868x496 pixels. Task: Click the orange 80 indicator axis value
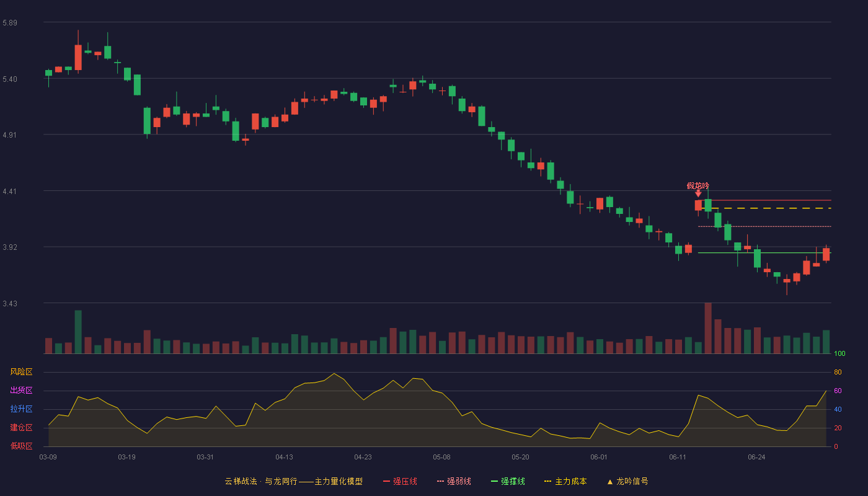click(x=838, y=372)
